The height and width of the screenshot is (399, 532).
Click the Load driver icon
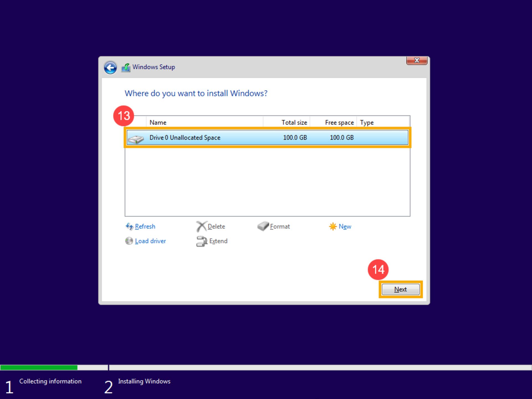pos(129,241)
